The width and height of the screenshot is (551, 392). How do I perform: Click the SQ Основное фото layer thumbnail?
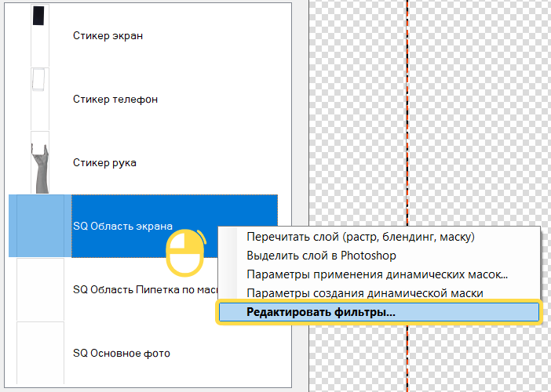(40, 353)
